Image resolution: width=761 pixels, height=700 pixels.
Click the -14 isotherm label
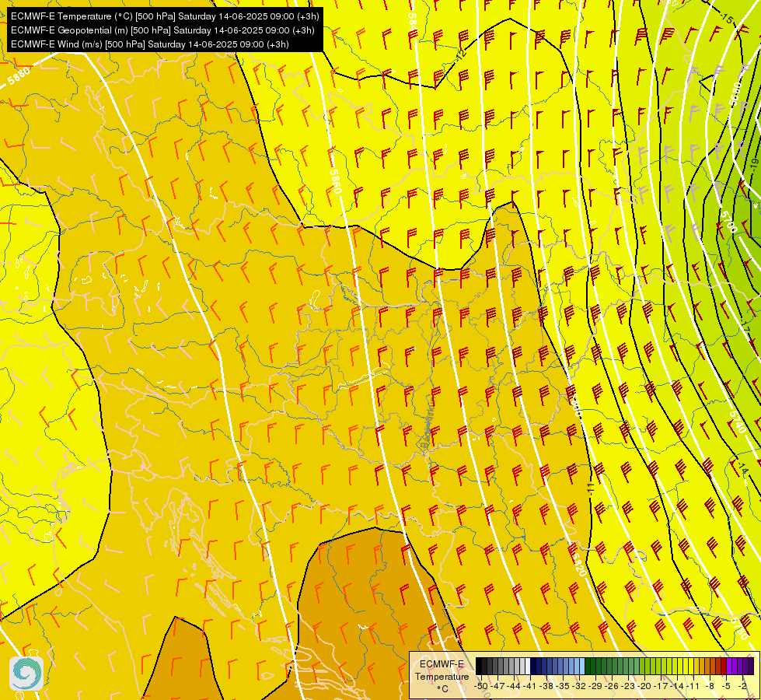pyautogui.click(x=743, y=468)
